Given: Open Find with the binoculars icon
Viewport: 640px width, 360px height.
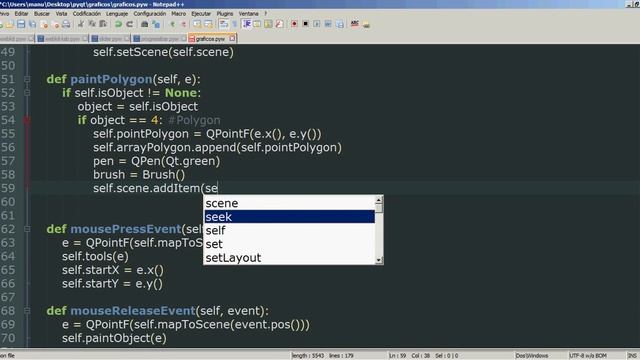Looking at the screenshot, I should click(x=144, y=24).
